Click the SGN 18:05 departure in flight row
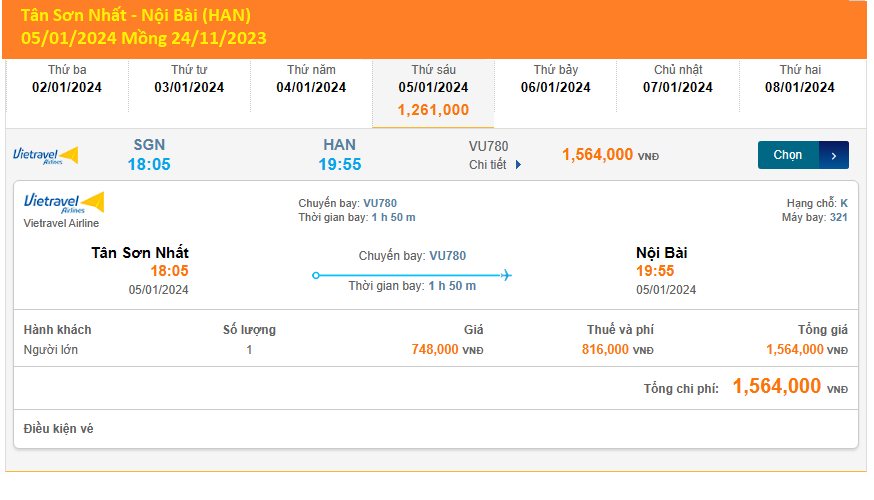The image size is (874, 500). [149, 155]
